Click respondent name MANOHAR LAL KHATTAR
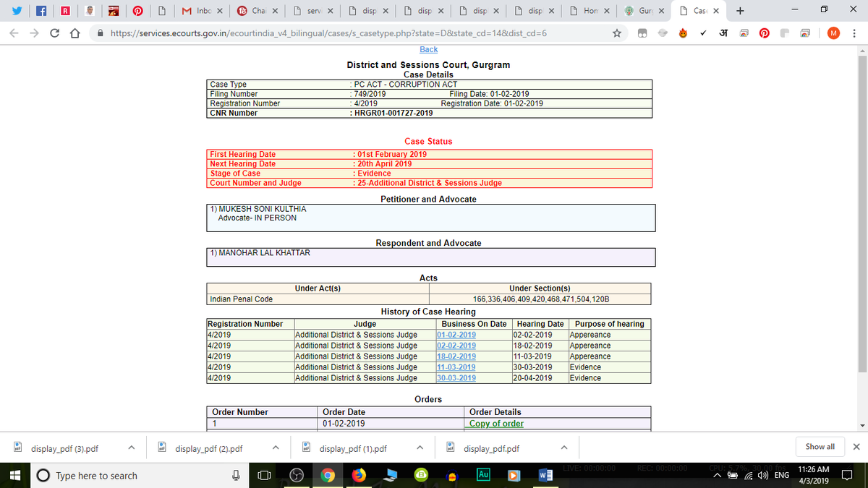The image size is (868, 488). click(263, 253)
